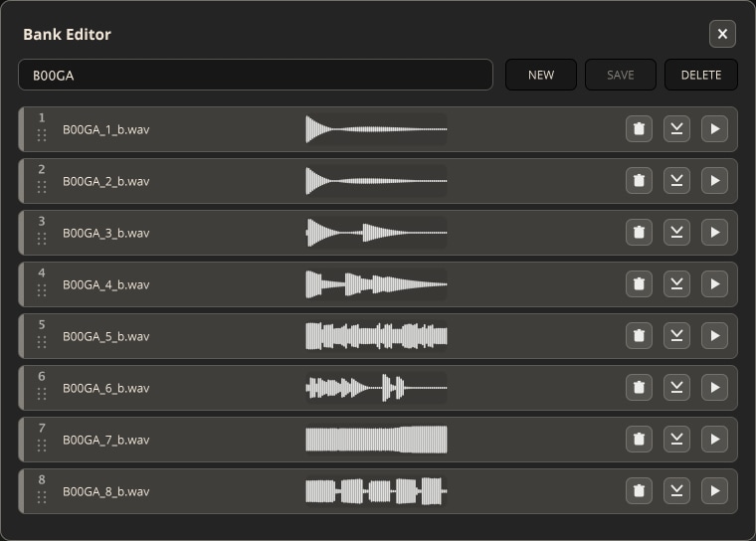The image size is (756, 541).
Task: Grab the drag handle of slot 3
Action: (x=42, y=239)
